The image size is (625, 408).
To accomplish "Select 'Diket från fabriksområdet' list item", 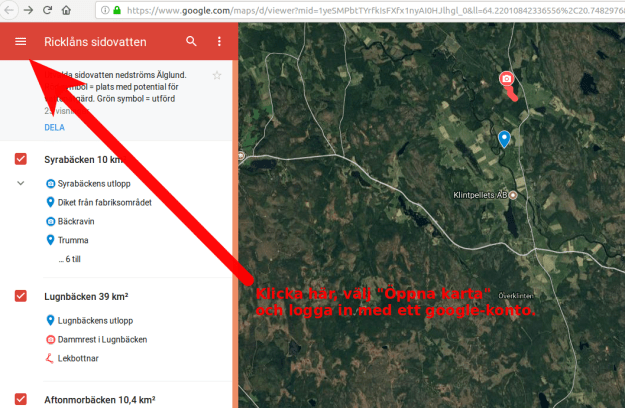I will 104,203.
